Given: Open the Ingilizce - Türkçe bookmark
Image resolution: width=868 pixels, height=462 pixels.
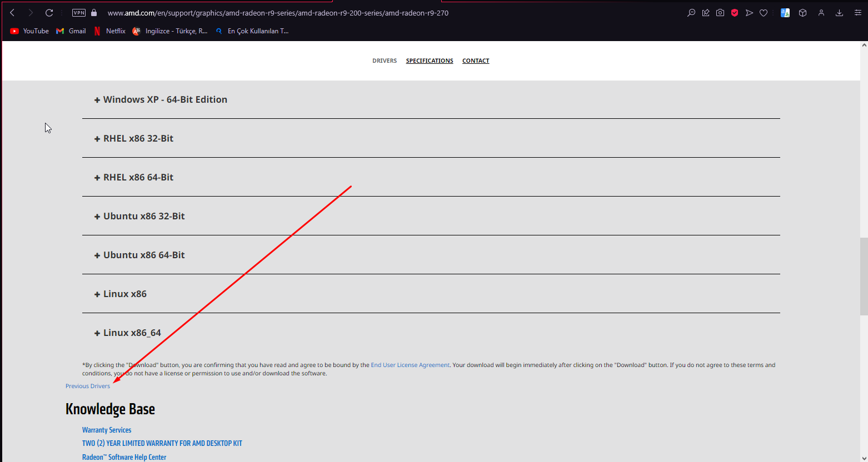Looking at the screenshot, I should (170, 31).
